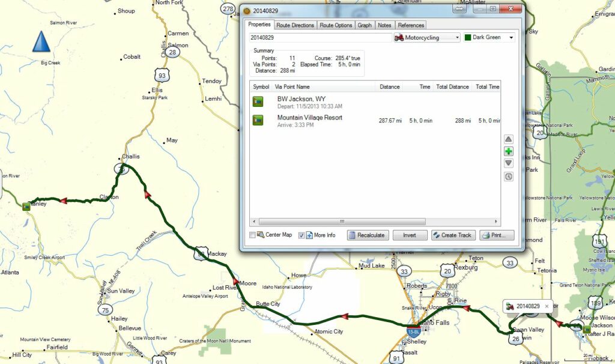Click the blue triangle marker on the map
615x364 pixels.
point(41,41)
